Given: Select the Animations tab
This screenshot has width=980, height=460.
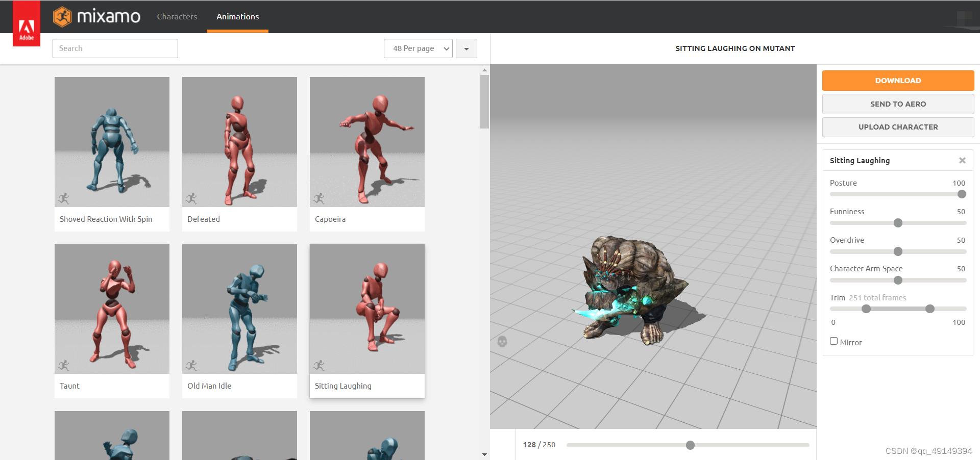Looking at the screenshot, I should pyautogui.click(x=237, y=17).
